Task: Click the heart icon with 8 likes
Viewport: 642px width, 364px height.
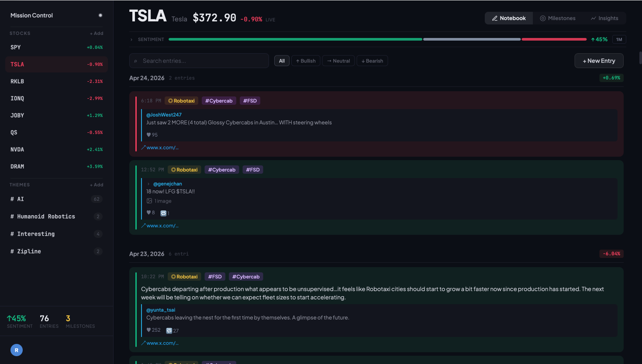Action: pos(148,213)
